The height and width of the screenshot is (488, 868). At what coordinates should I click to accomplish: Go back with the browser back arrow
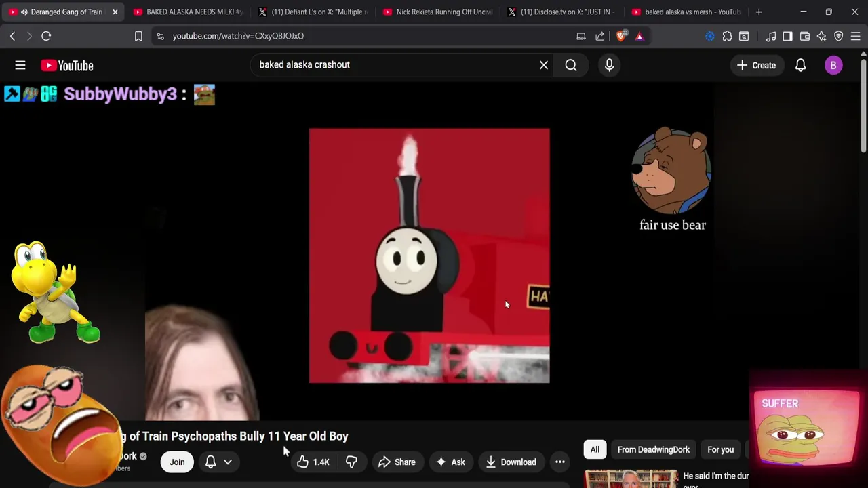pos(12,36)
